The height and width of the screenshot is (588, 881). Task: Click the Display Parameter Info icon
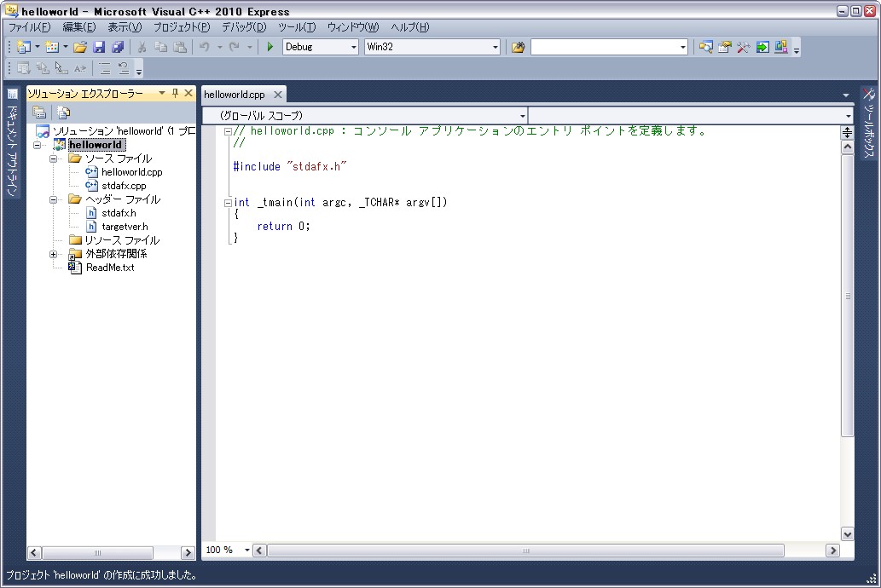point(43,68)
